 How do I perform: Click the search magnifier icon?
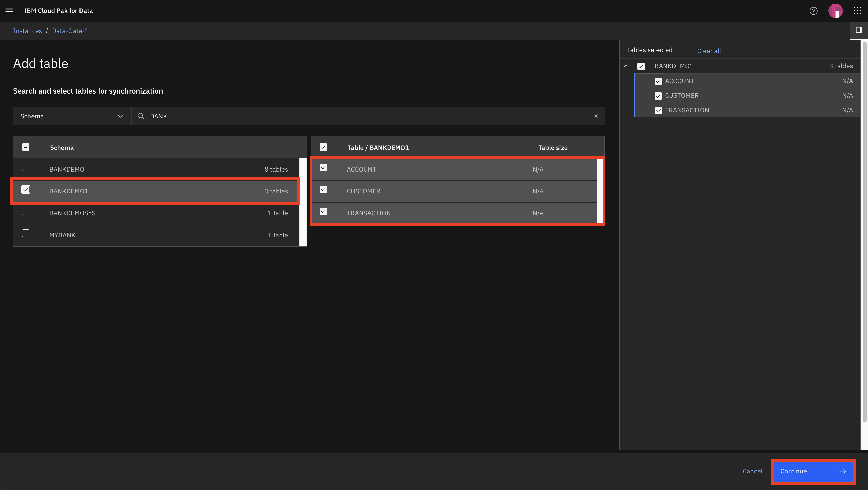[x=140, y=116]
